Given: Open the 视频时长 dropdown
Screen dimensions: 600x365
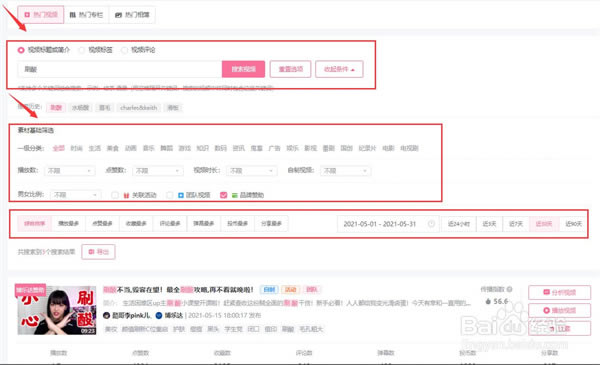Looking at the screenshot, I should coord(251,171).
